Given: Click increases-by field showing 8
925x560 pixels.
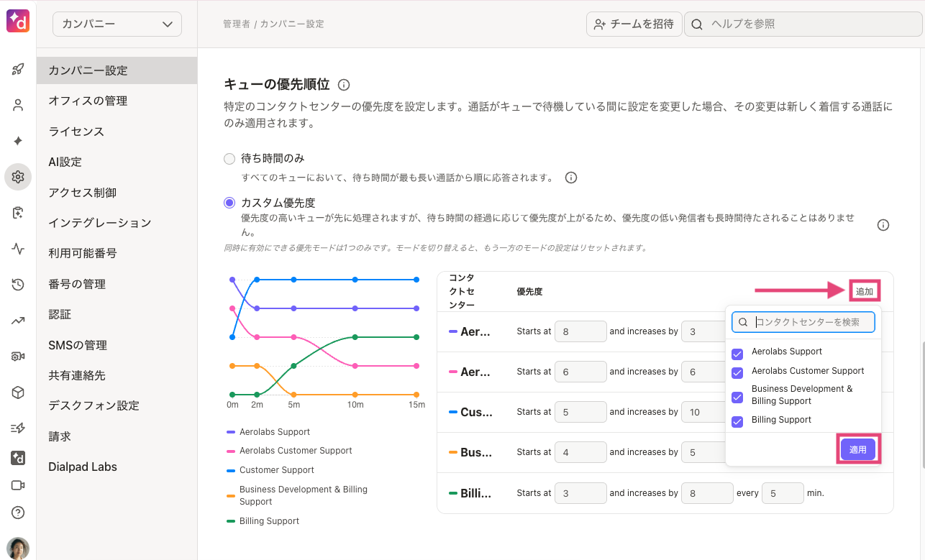Looking at the screenshot, I should click(x=707, y=493).
